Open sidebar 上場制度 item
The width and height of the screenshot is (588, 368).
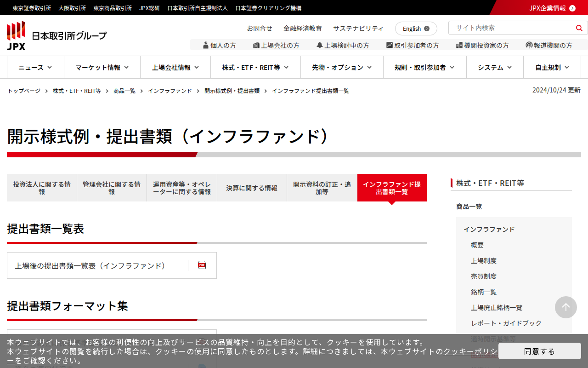tap(484, 261)
